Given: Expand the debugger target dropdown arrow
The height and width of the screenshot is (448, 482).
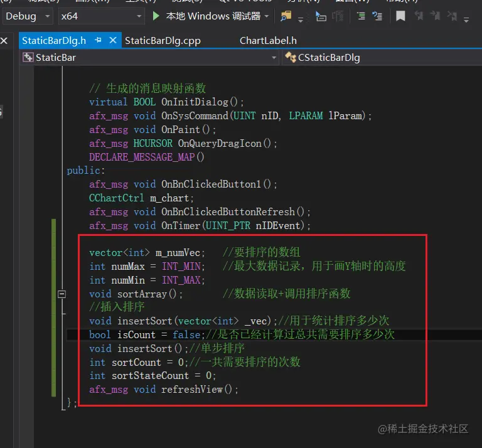Looking at the screenshot, I should tap(267, 16).
